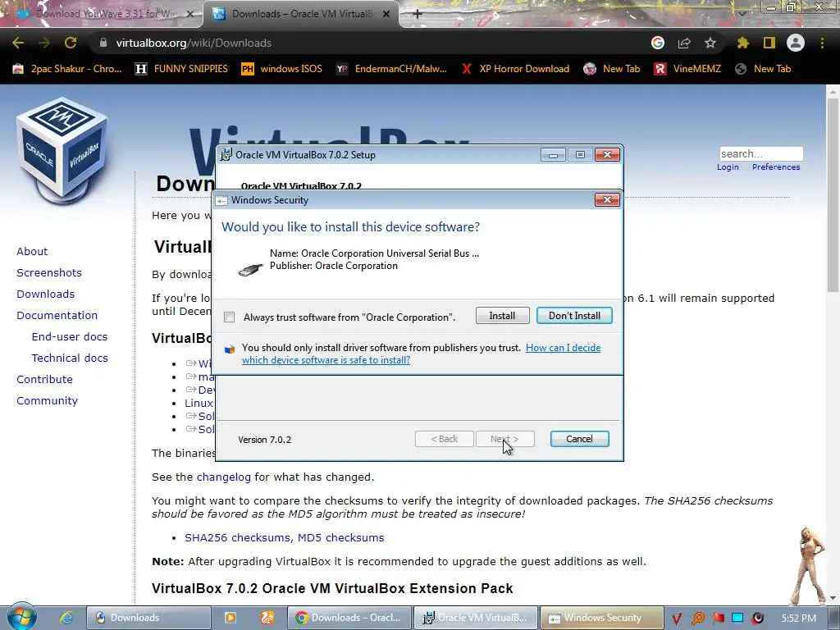Click the blue monitor tray icon
840x630 pixels.
737,618
